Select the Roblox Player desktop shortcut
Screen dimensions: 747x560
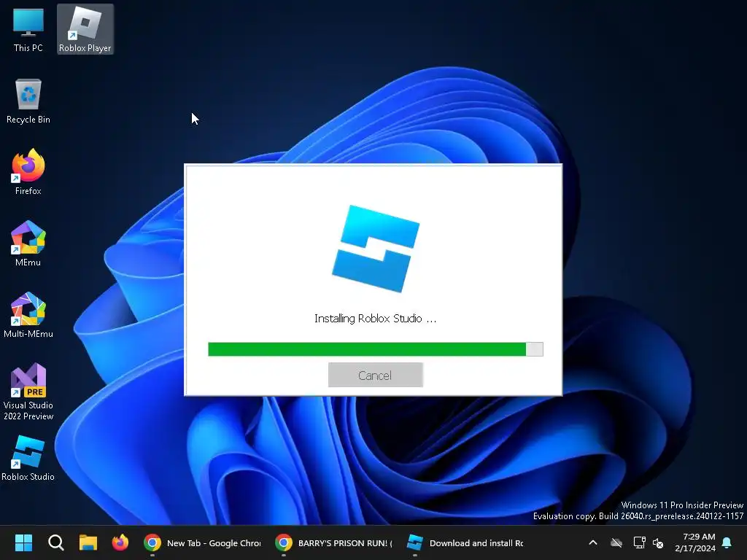[x=85, y=29]
